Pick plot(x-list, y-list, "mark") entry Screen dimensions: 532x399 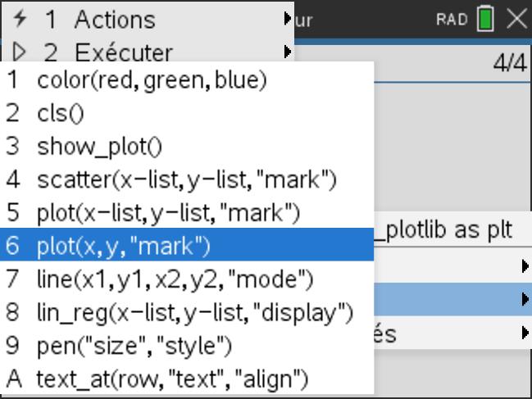(168, 214)
